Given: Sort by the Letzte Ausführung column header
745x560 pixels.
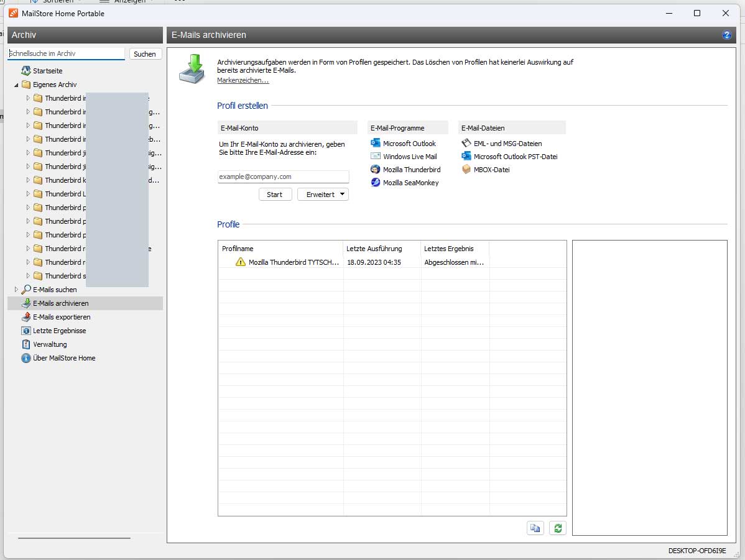Looking at the screenshot, I should pos(382,249).
